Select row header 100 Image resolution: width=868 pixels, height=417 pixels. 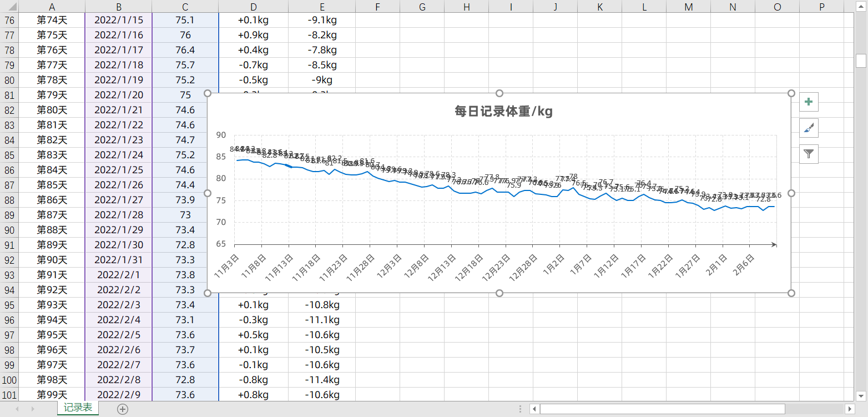10,380
